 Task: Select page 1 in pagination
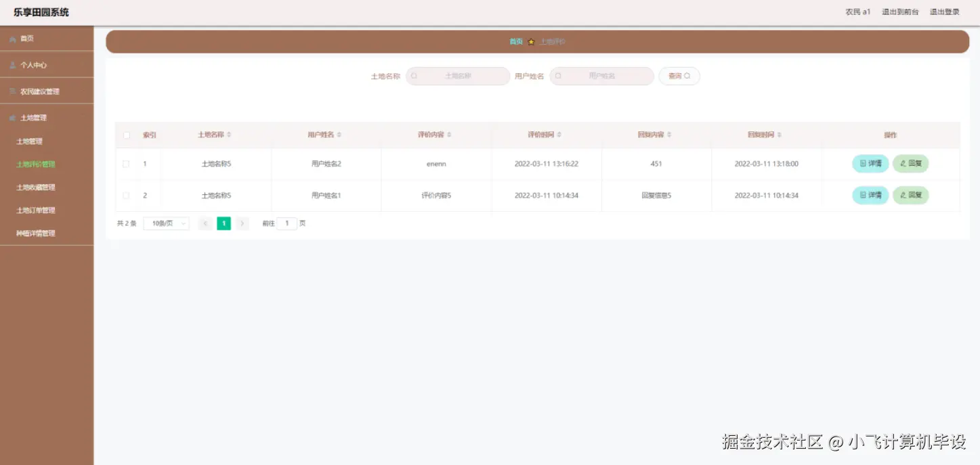point(223,223)
